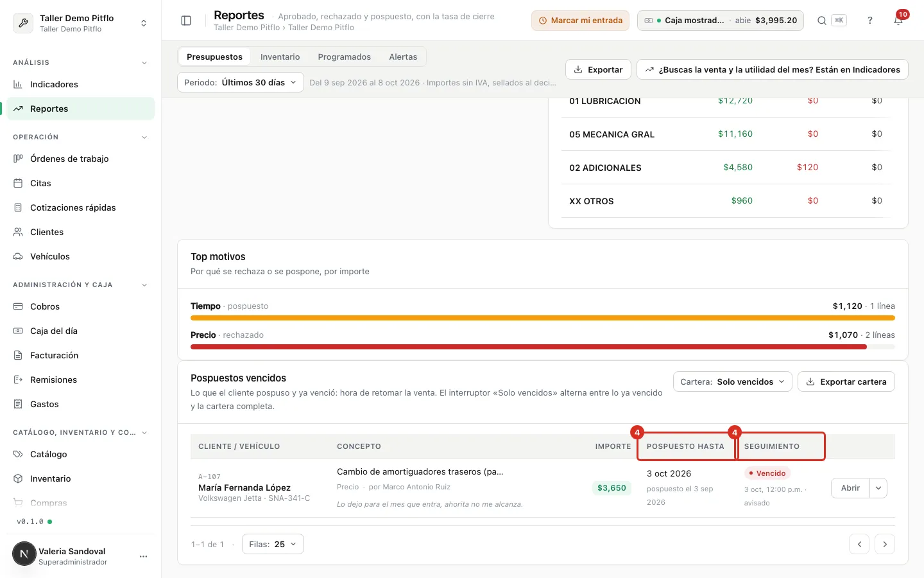The width and height of the screenshot is (924, 578).
Task: Collapse CATÁLOGO, INVENTARIO section chevron
Action: point(144,433)
